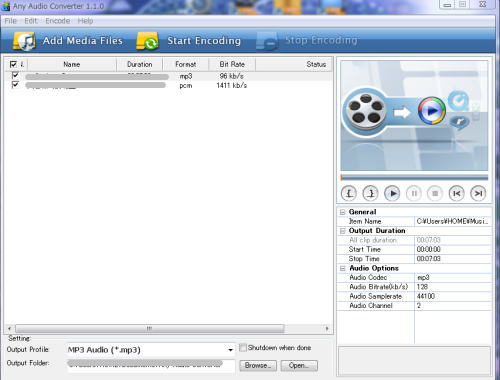
Task: Click the file list scroll right arrow
Action: pyautogui.click(x=327, y=328)
